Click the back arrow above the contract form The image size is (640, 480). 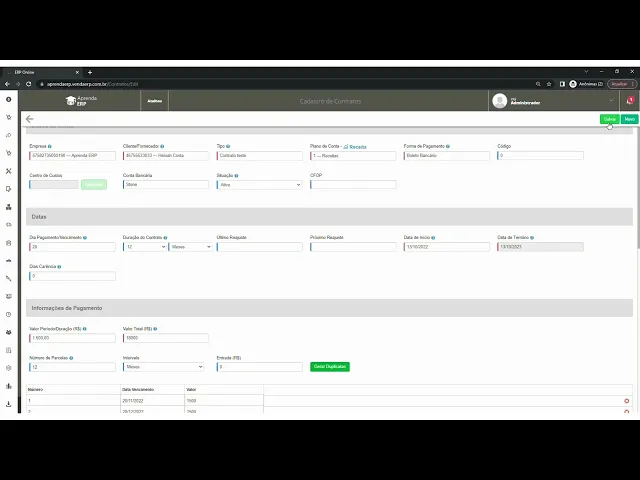click(x=29, y=119)
